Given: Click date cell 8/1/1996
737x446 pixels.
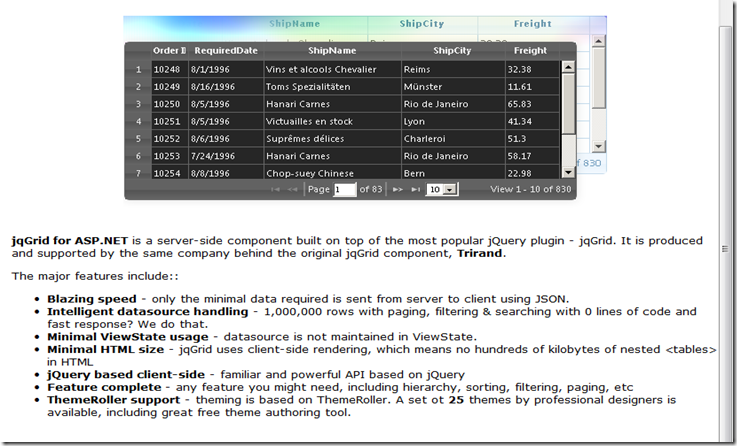Looking at the screenshot, I should pyautogui.click(x=226, y=69).
